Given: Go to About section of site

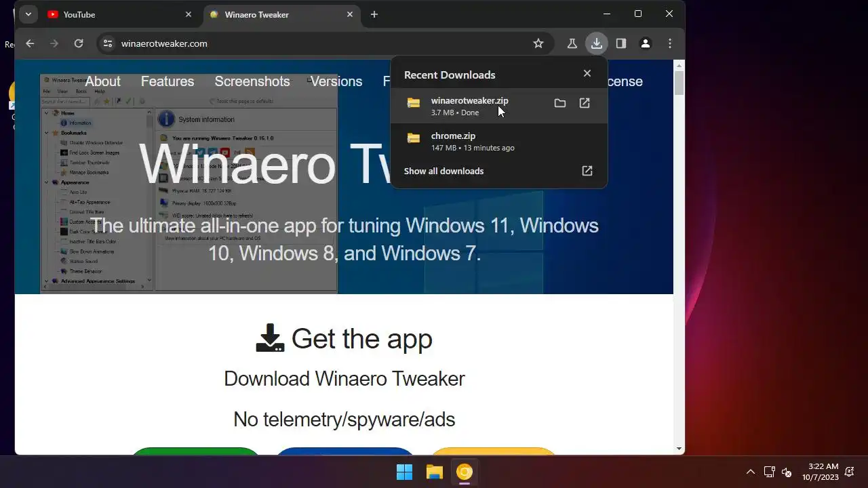Looking at the screenshot, I should (102, 81).
